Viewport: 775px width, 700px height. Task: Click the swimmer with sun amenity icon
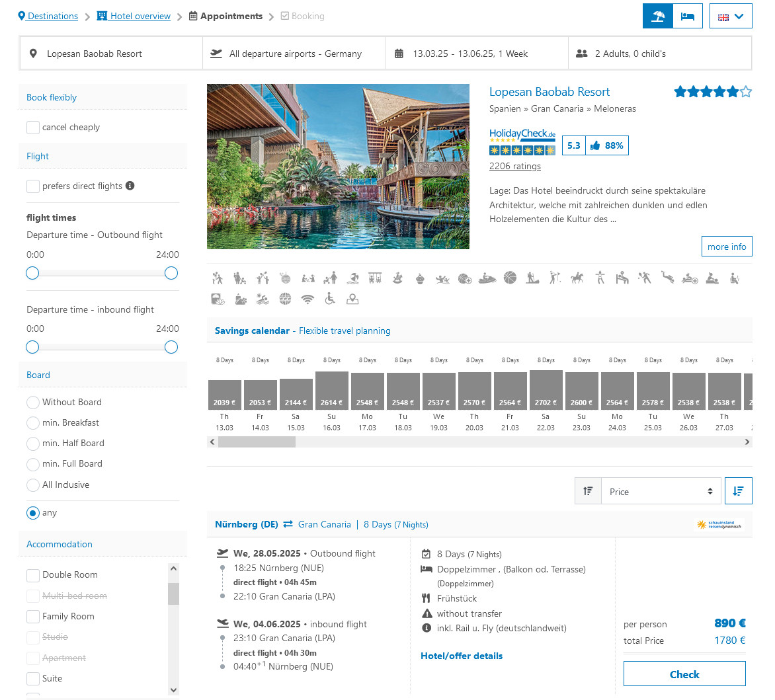(263, 298)
